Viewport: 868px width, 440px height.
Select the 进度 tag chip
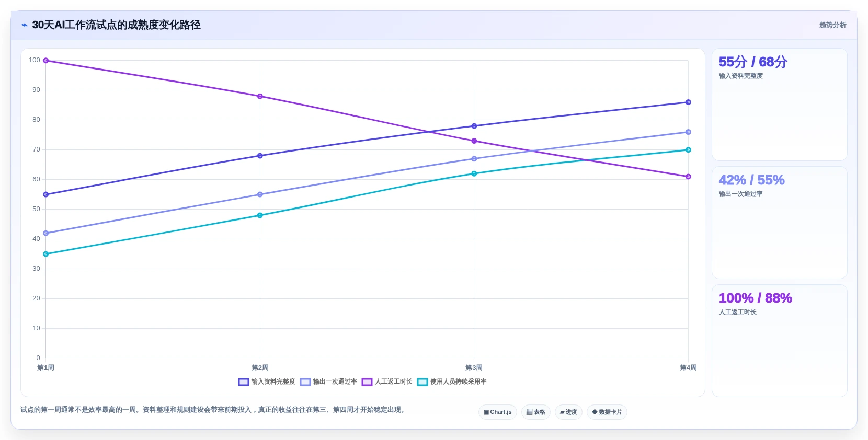click(568, 412)
